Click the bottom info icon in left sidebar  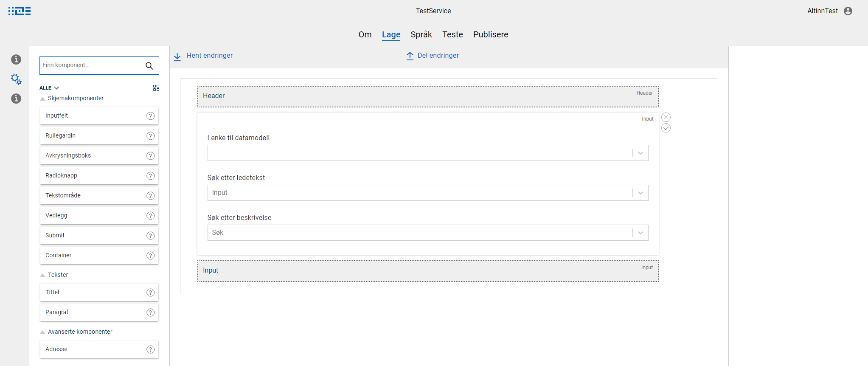[16, 99]
